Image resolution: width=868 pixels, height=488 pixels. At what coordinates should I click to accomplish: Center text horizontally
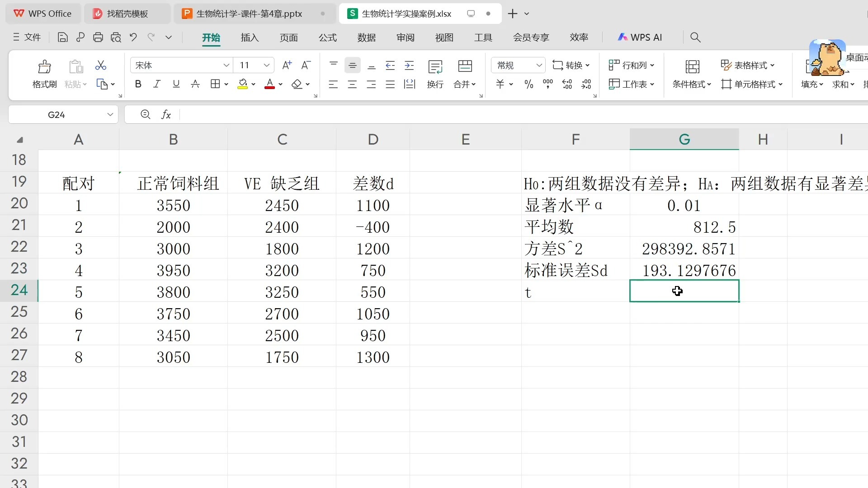[352, 84]
